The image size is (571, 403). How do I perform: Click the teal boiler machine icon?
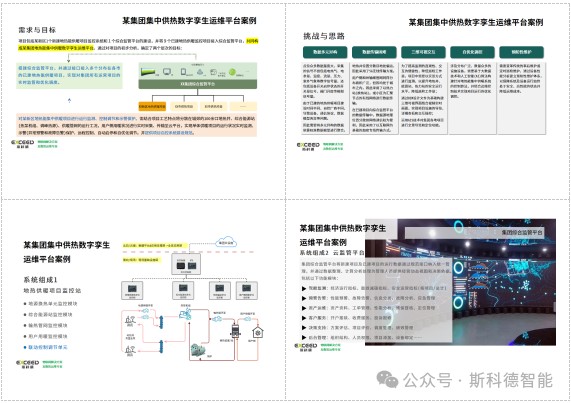(198, 350)
